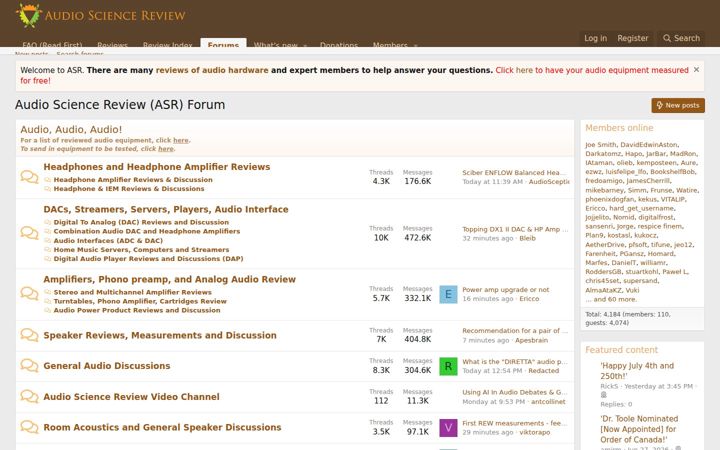The width and height of the screenshot is (720, 450).
Task: Open DACs, Streamers, Servers, Players, Audio Interface title
Action: point(166,209)
